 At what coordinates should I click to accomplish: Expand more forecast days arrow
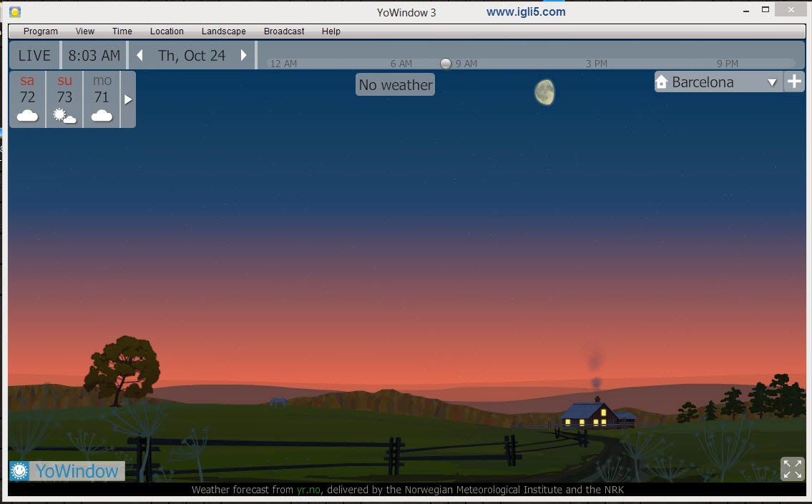128,99
